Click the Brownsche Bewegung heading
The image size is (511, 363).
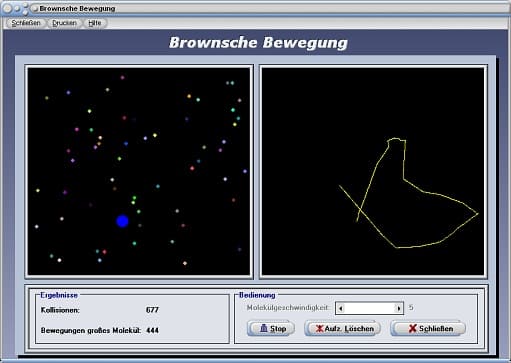click(x=258, y=43)
